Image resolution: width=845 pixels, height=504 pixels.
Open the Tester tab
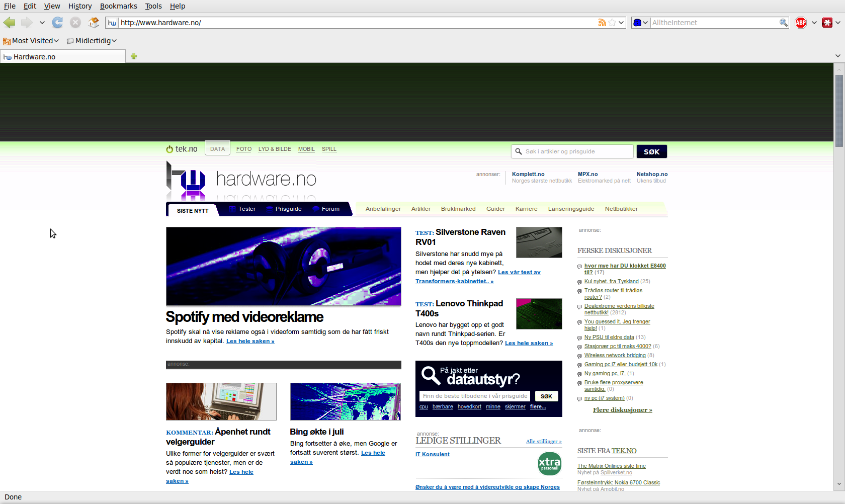(x=242, y=209)
